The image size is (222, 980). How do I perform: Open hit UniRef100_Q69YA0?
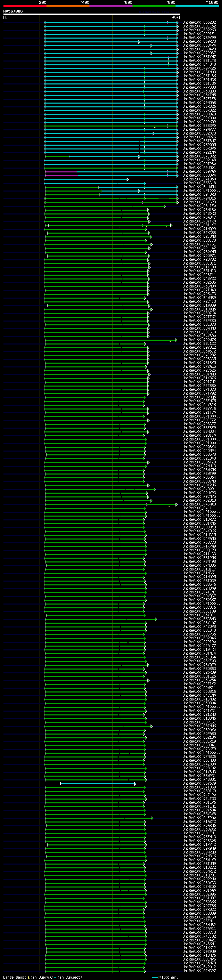199,172
